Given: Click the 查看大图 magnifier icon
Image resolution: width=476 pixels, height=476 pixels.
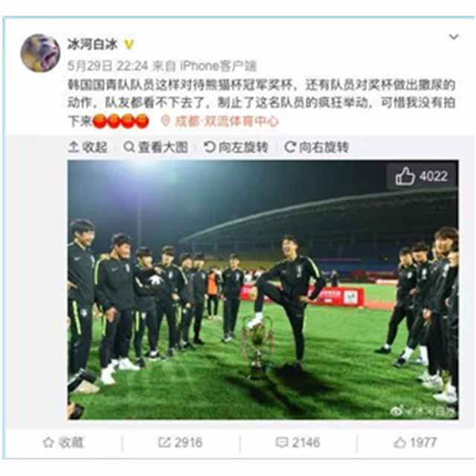Looking at the screenshot, I should [129, 147].
